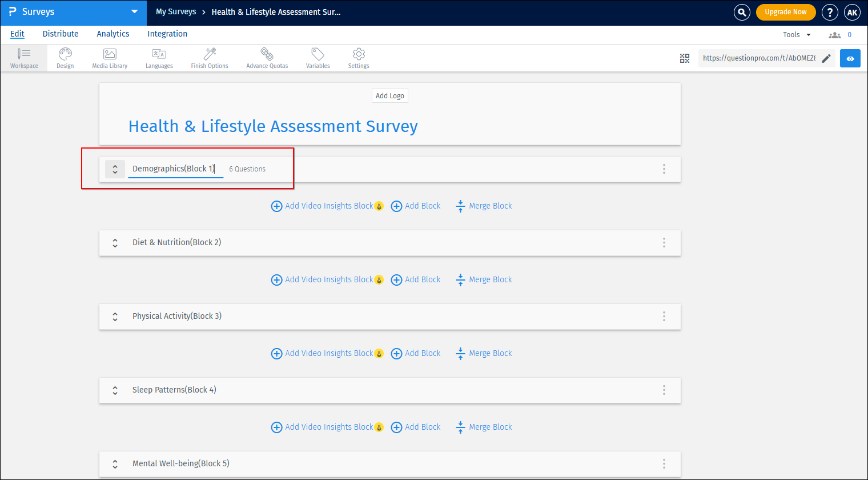Edit the survey URL link
Viewport: 868px width, 480px height.
coord(826,58)
